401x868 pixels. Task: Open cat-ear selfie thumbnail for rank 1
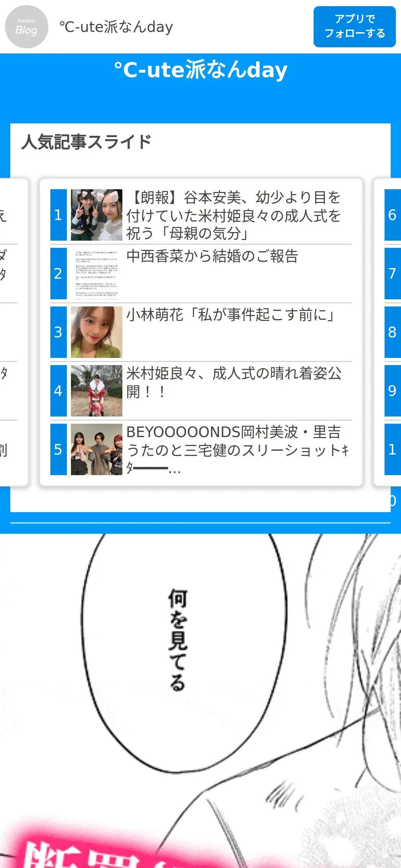point(97,215)
